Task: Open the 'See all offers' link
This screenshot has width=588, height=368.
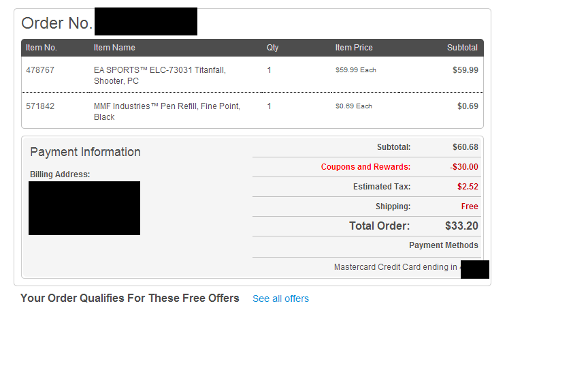Action: [280, 298]
